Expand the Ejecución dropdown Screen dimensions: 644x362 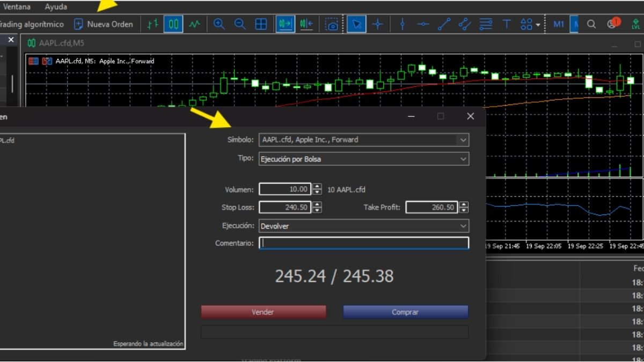pyautogui.click(x=463, y=226)
